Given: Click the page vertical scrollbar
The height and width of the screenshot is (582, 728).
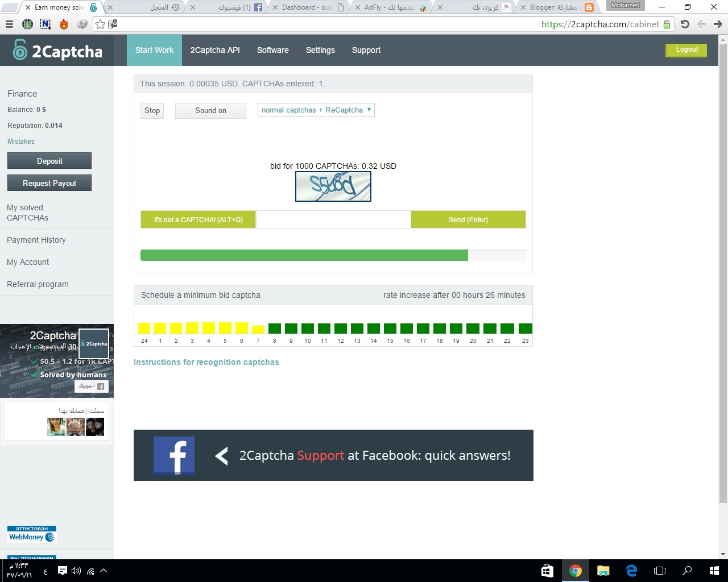Looking at the screenshot, I should click(x=723, y=273).
